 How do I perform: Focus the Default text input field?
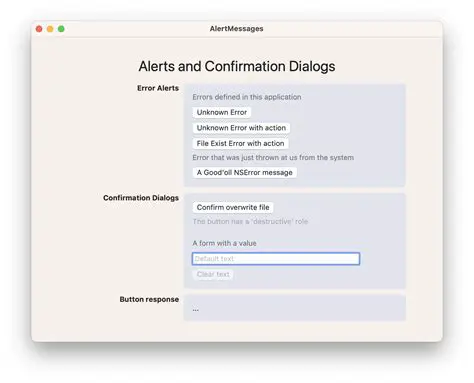[x=276, y=259]
